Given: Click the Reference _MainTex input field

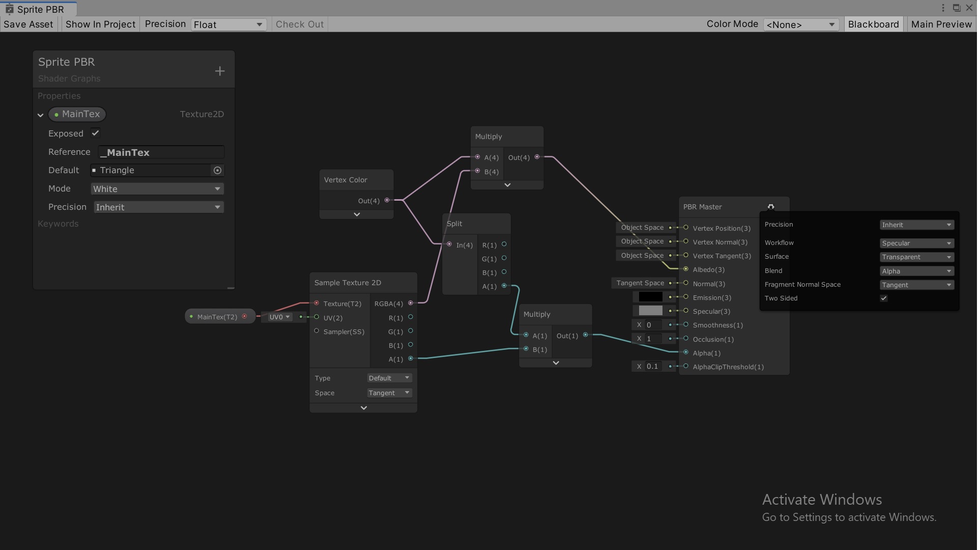Looking at the screenshot, I should click(x=161, y=152).
